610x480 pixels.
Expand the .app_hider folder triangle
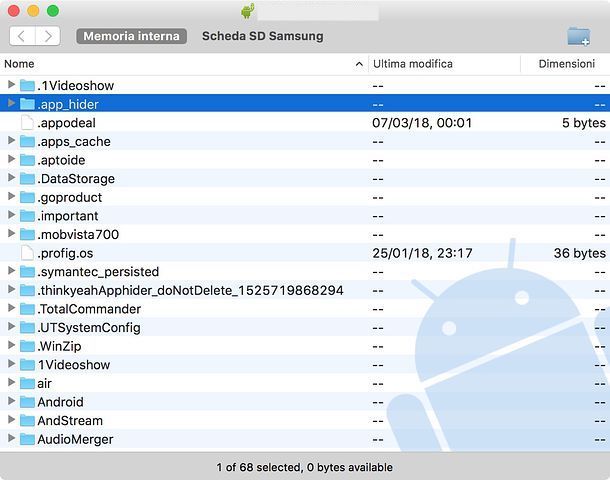[11, 103]
